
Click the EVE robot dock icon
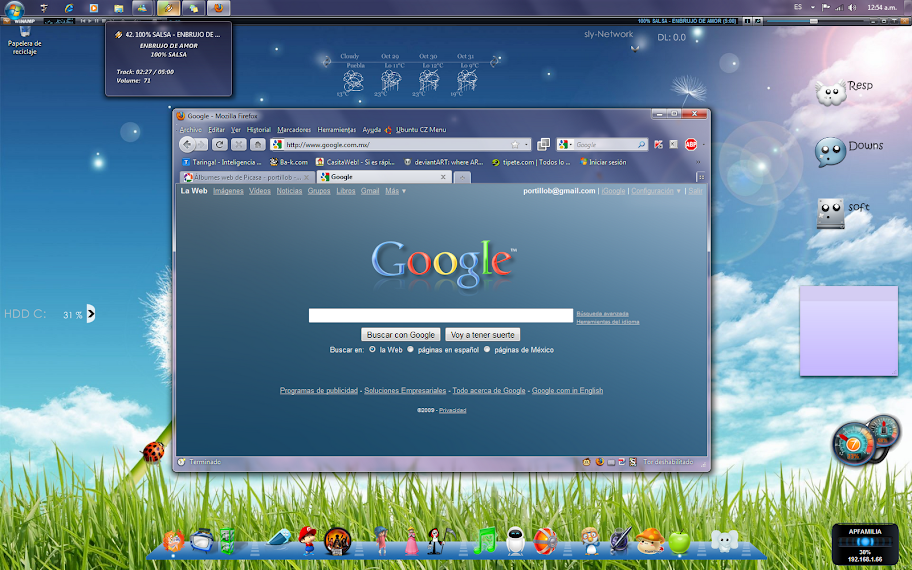(x=515, y=541)
